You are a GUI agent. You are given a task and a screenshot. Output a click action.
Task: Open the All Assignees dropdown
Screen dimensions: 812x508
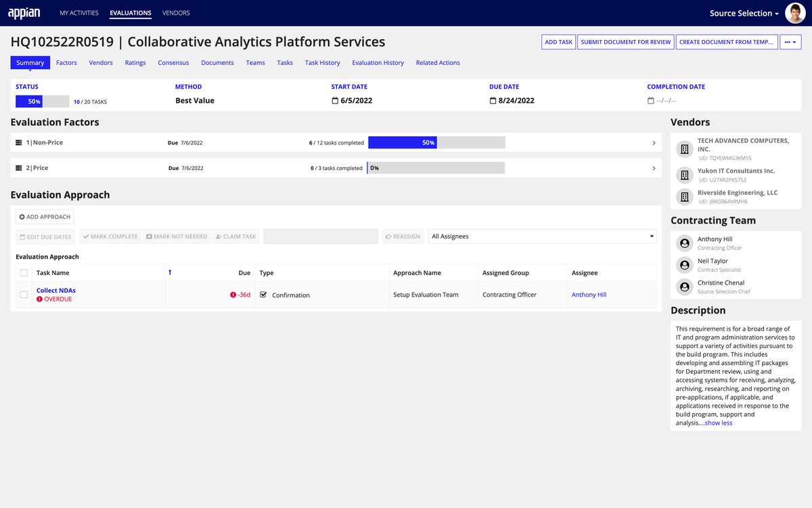pos(542,236)
